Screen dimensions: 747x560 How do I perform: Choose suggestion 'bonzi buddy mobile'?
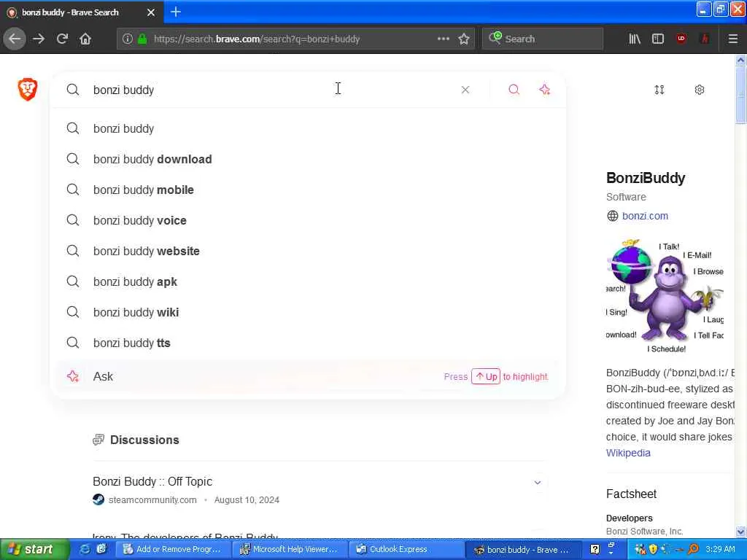tap(308, 190)
